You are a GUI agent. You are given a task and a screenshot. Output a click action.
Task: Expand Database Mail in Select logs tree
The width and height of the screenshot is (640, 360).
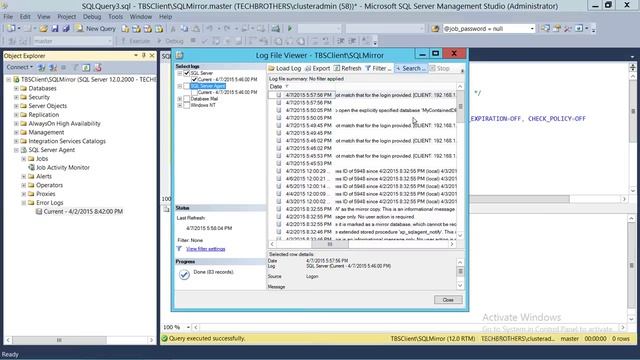click(180, 99)
